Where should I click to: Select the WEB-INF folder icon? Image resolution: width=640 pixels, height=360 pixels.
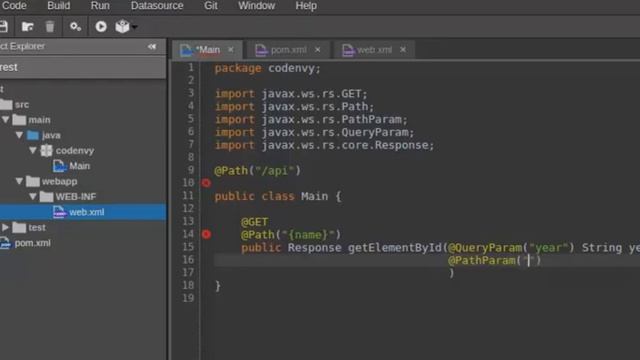click(x=47, y=197)
